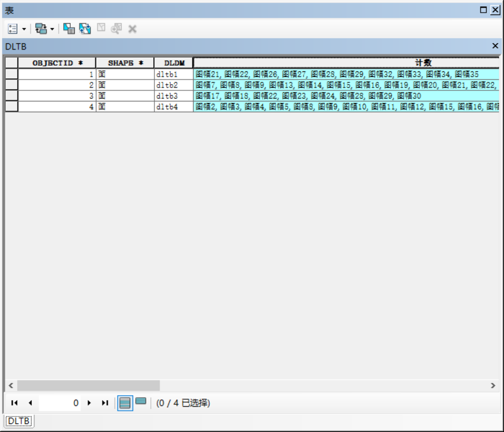504x432 pixels.
Task: Click the OBJECTID cell with value 4
Action: click(x=57, y=107)
